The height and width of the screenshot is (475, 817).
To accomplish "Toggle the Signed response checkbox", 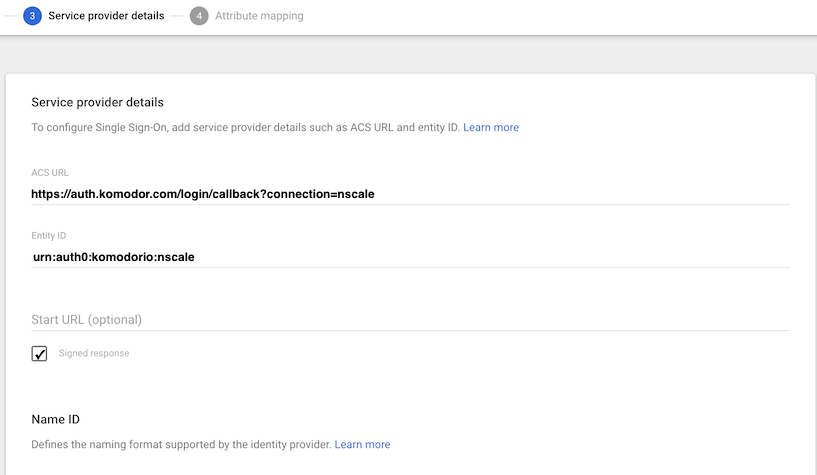I will click(40, 353).
